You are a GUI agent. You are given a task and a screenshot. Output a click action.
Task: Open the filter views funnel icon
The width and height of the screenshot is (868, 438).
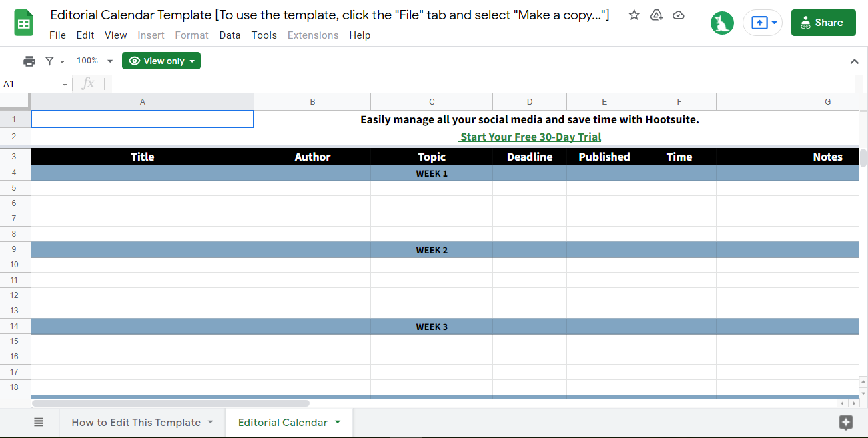[51, 61]
